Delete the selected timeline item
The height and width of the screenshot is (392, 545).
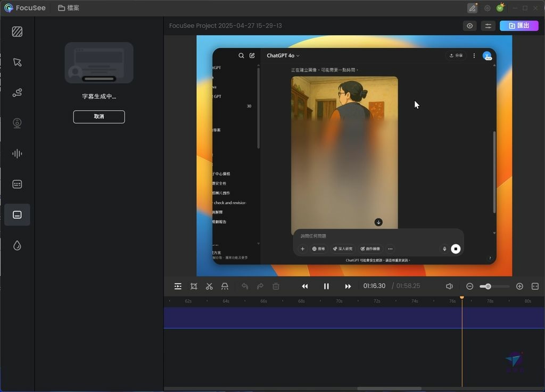coord(276,286)
